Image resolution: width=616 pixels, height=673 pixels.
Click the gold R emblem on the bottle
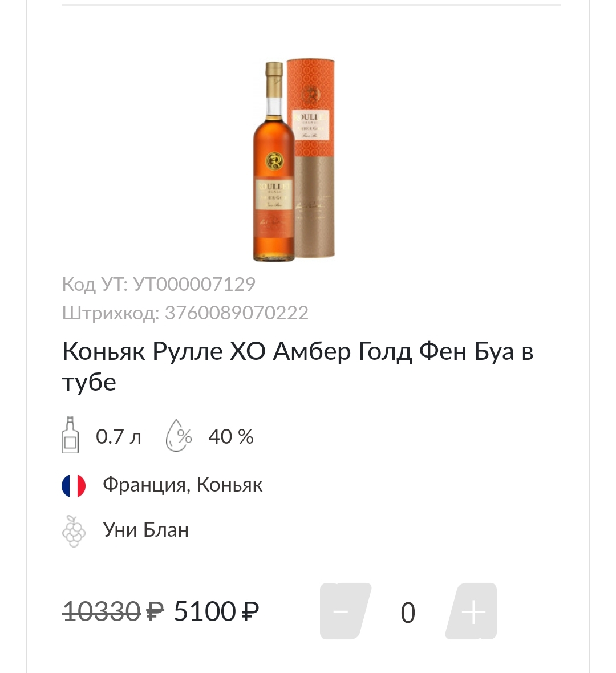(x=273, y=158)
